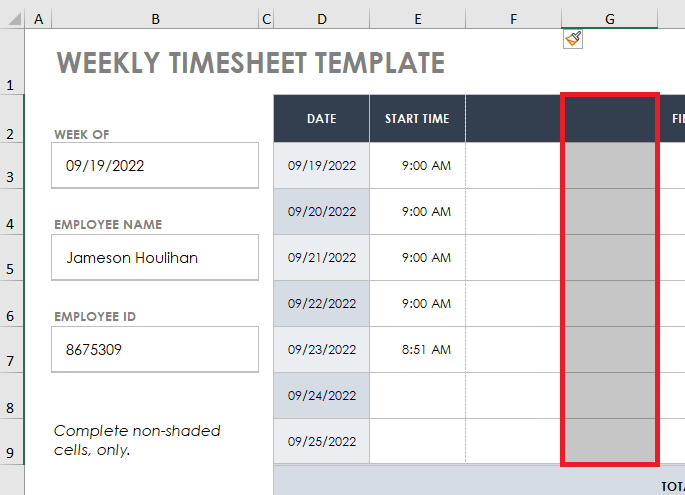
Task: Select date cell 09/19/2022 in table
Action: point(322,166)
